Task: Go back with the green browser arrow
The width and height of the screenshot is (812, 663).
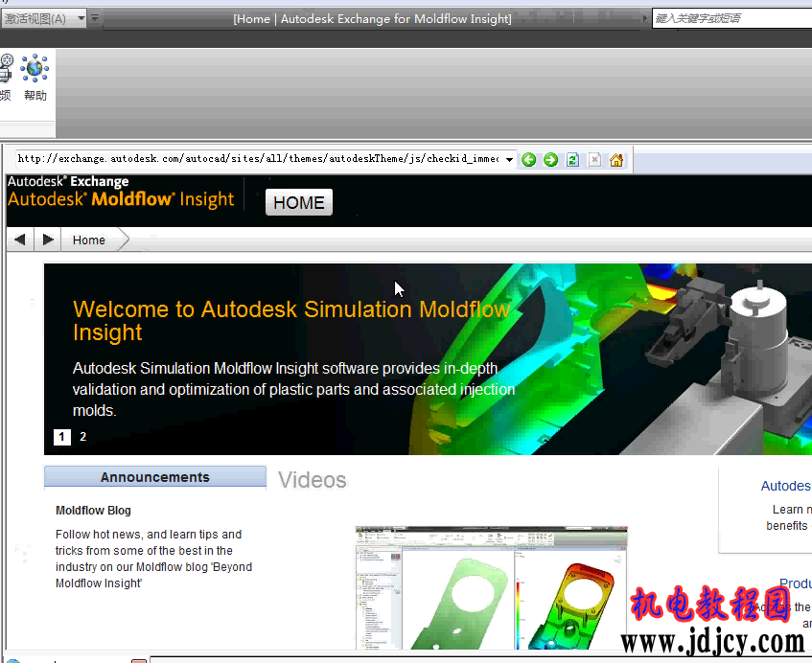Action: [529, 160]
